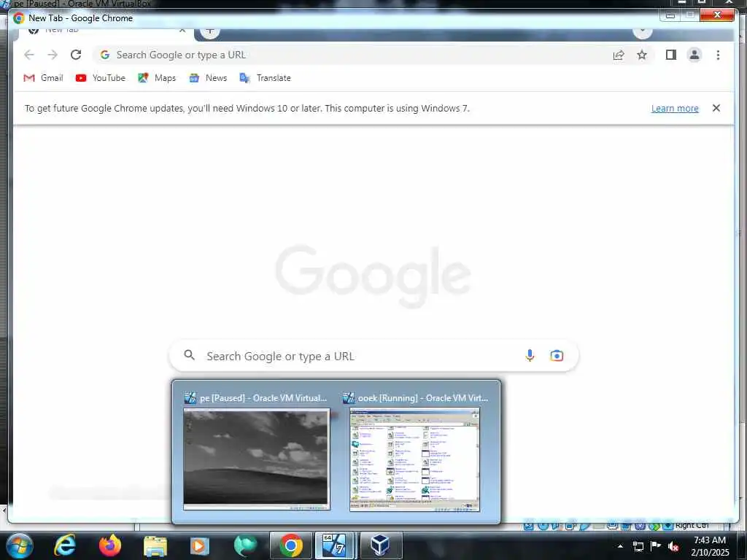Open the Gmail bookmark
Image resolution: width=747 pixels, height=560 pixels.
click(x=43, y=78)
